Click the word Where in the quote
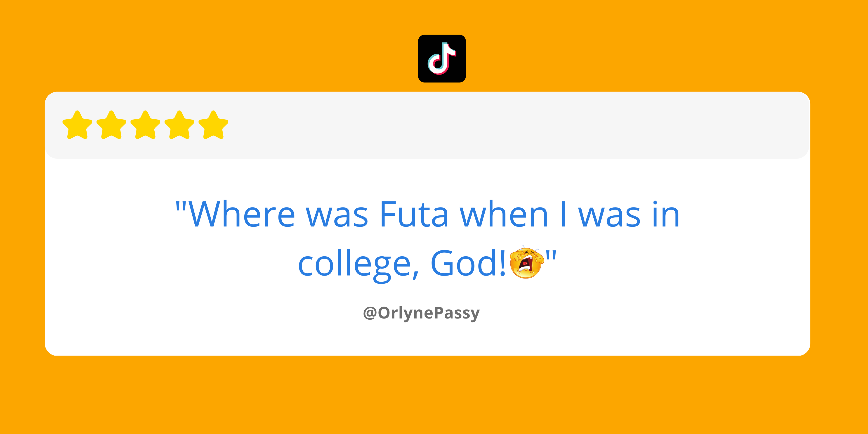 pos(242,214)
